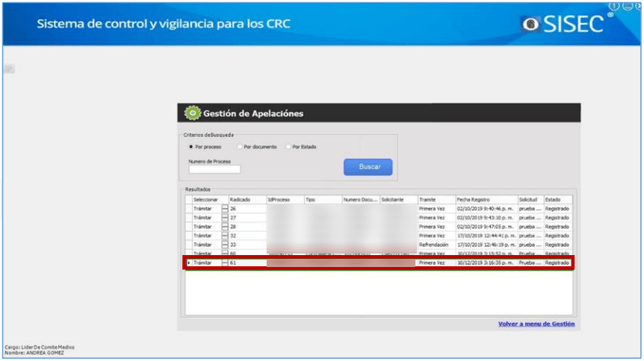This screenshot has width=644, height=361.
Task: Sort by the Seleccionar column header
Action: pyautogui.click(x=210, y=200)
